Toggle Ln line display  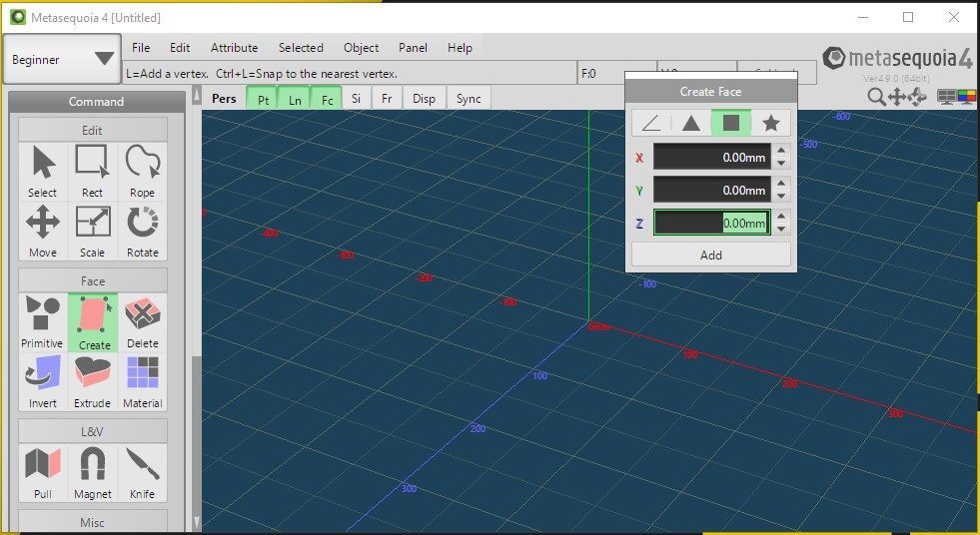click(x=295, y=99)
